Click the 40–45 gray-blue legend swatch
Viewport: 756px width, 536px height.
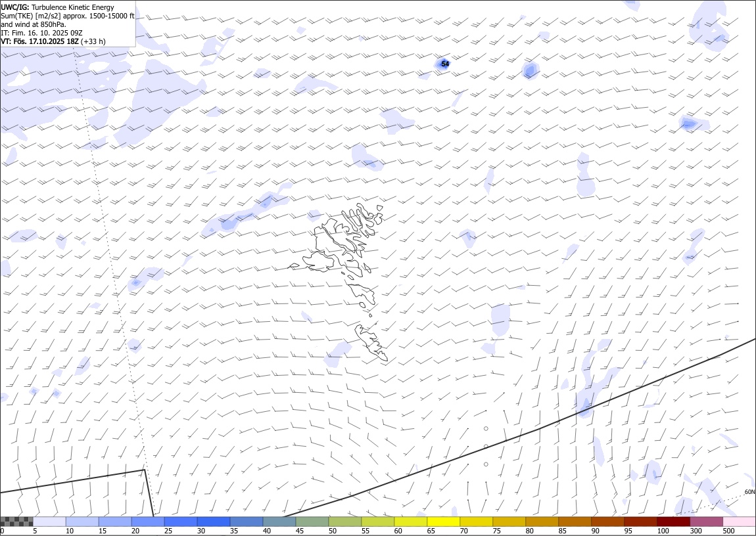(x=279, y=522)
